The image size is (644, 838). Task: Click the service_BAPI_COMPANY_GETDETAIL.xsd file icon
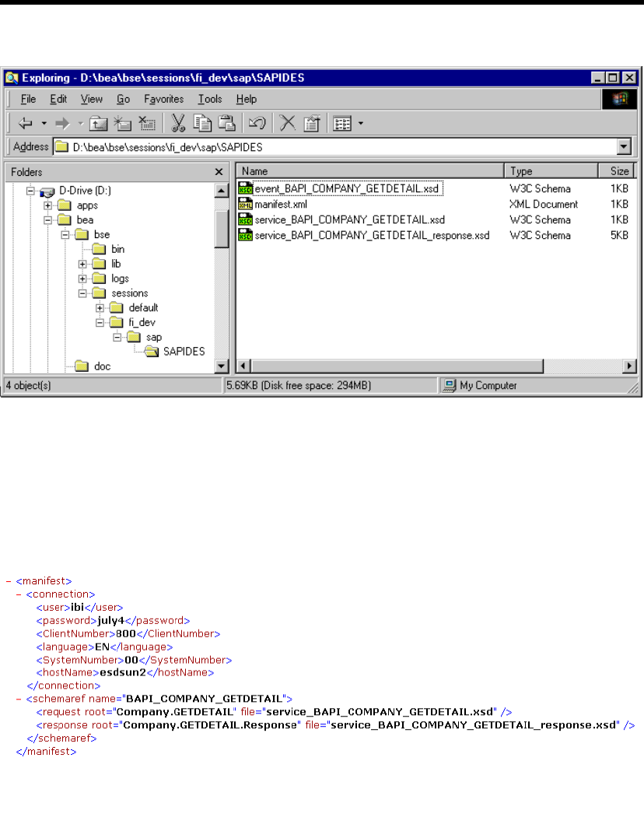(x=245, y=219)
